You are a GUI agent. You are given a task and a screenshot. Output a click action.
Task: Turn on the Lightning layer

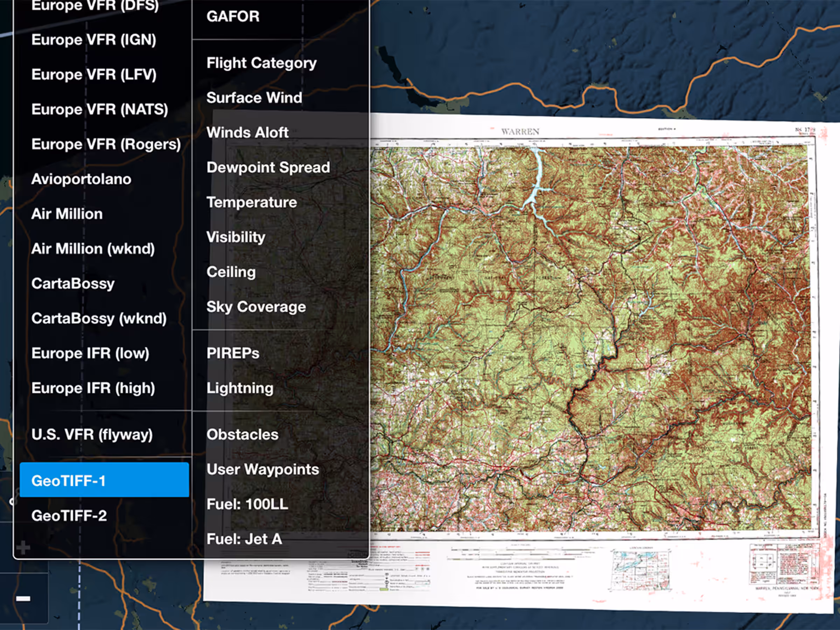tap(240, 388)
